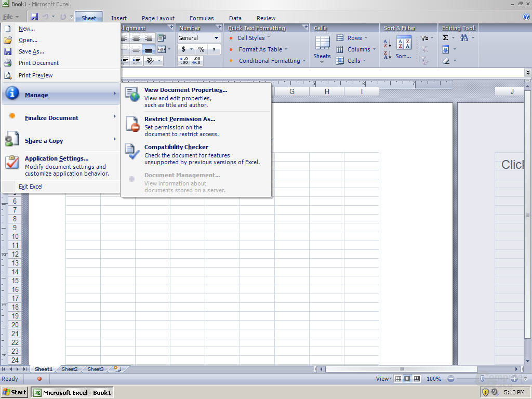Click the View Document Properties icon
Screen dimensions: 532x399
[131, 94]
